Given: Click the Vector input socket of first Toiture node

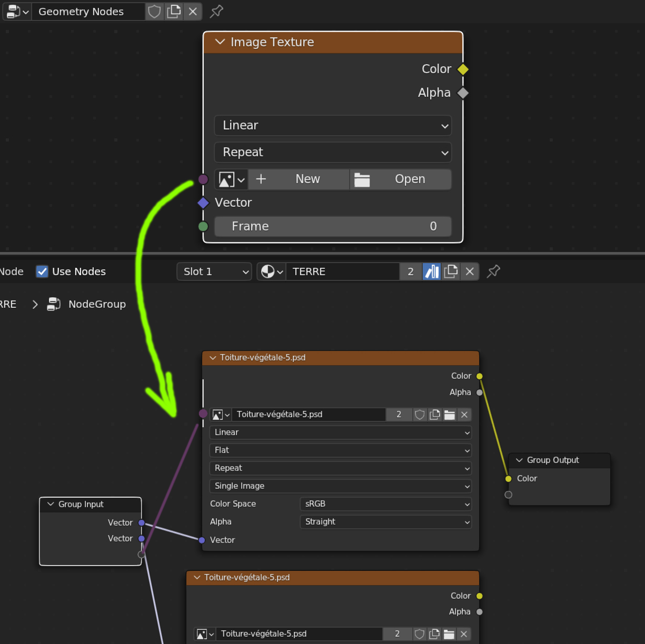Looking at the screenshot, I should coord(202,540).
